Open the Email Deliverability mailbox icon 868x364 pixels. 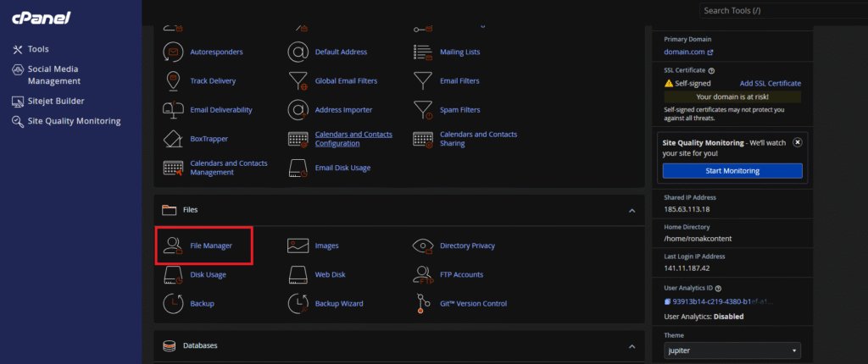tap(173, 110)
